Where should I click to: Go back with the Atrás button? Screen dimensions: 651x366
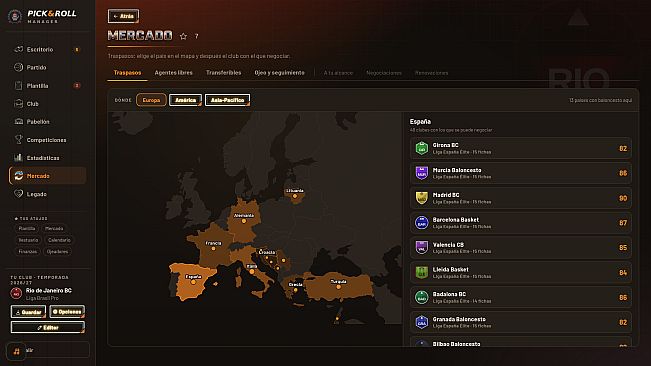pos(123,16)
